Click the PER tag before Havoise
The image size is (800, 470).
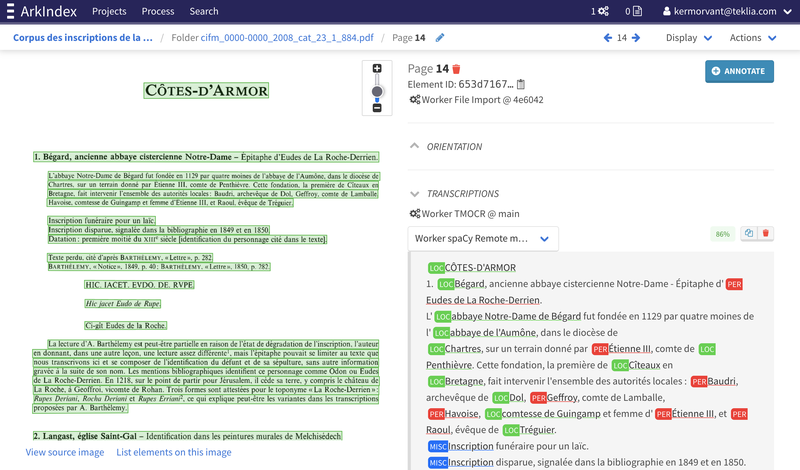[436, 414]
